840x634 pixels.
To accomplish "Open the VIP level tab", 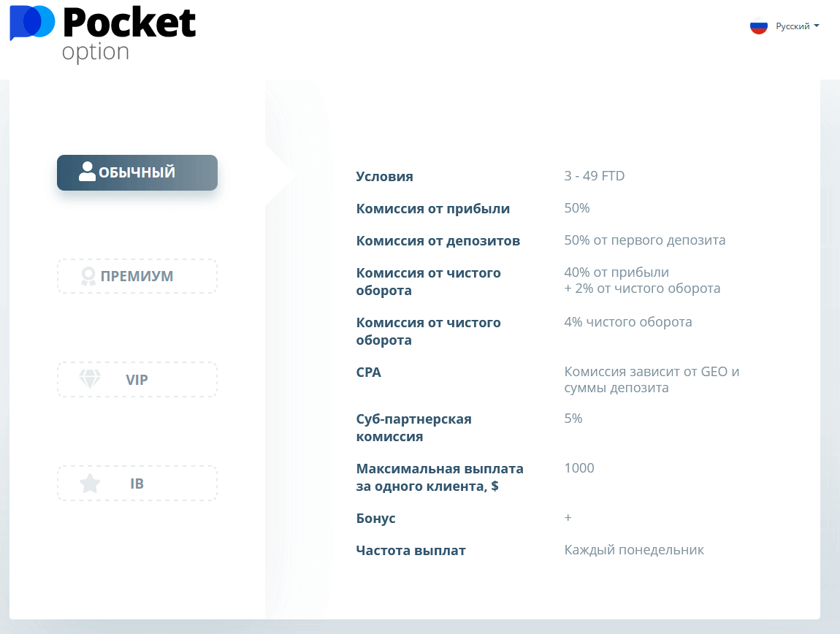I will click(137, 380).
